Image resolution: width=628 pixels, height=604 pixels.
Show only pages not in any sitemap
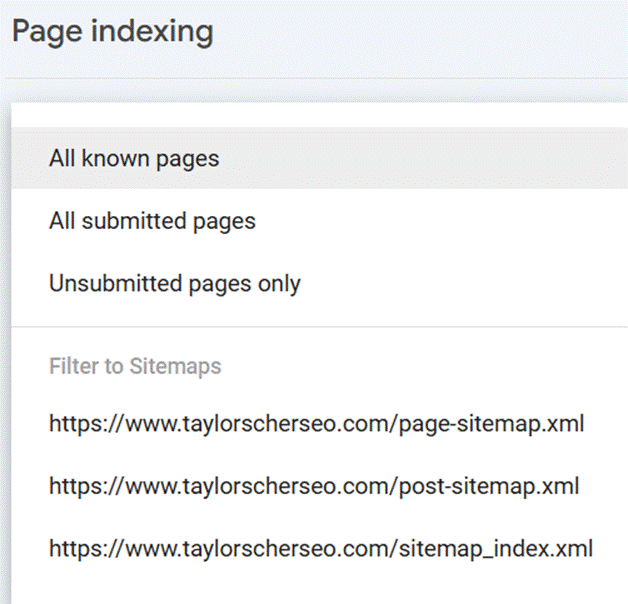click(320, 283)
